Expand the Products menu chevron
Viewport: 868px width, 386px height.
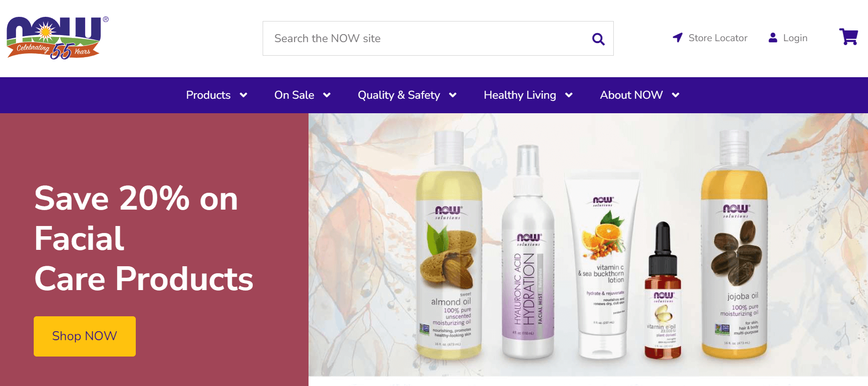pos(243,95)
